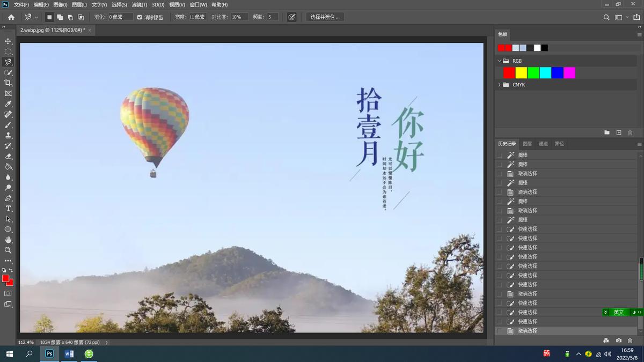Viewport: 644px width, 362px height.
Task: Select the Brush tool
Action: pyautogui.click(x=8, y=125)
